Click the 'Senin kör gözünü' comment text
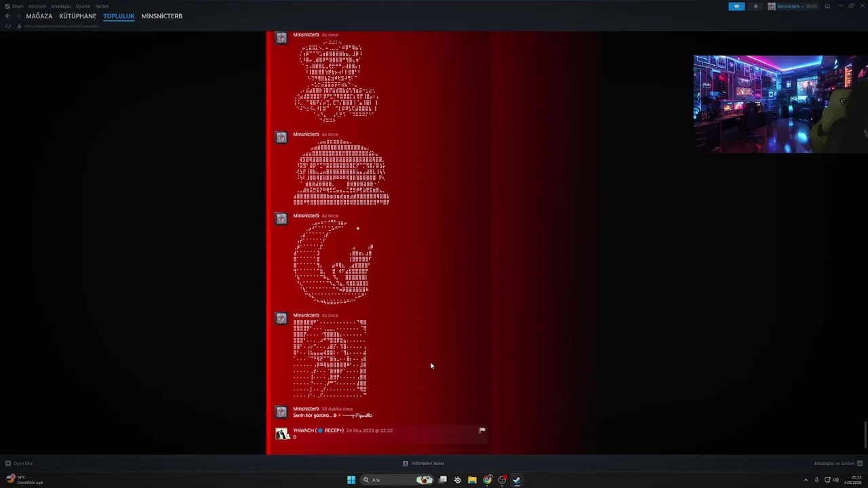Viewport: 868px width, 488px height. click(332, 415)
